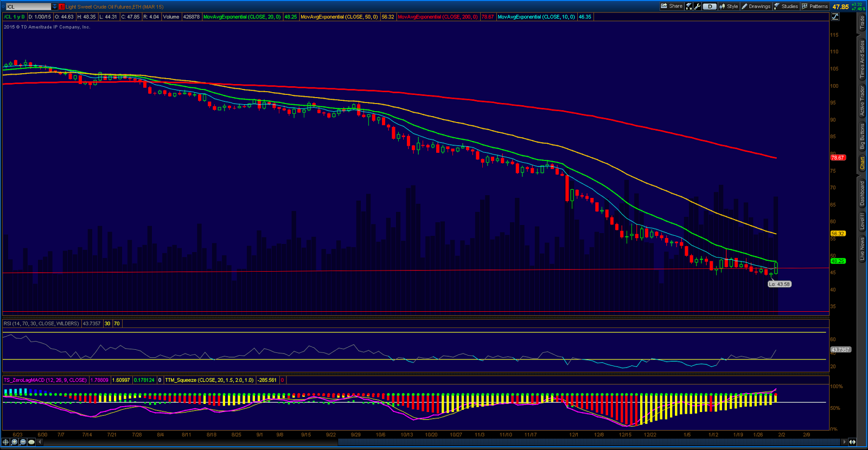Click the zoom in magnifier icon
Screen dimensions: 868x450
pos(15,442)
